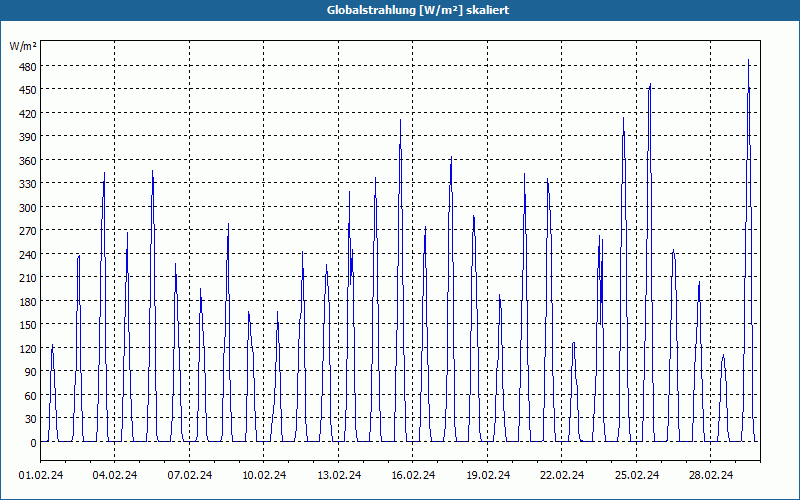Select the y-axis value '330'

27,184
